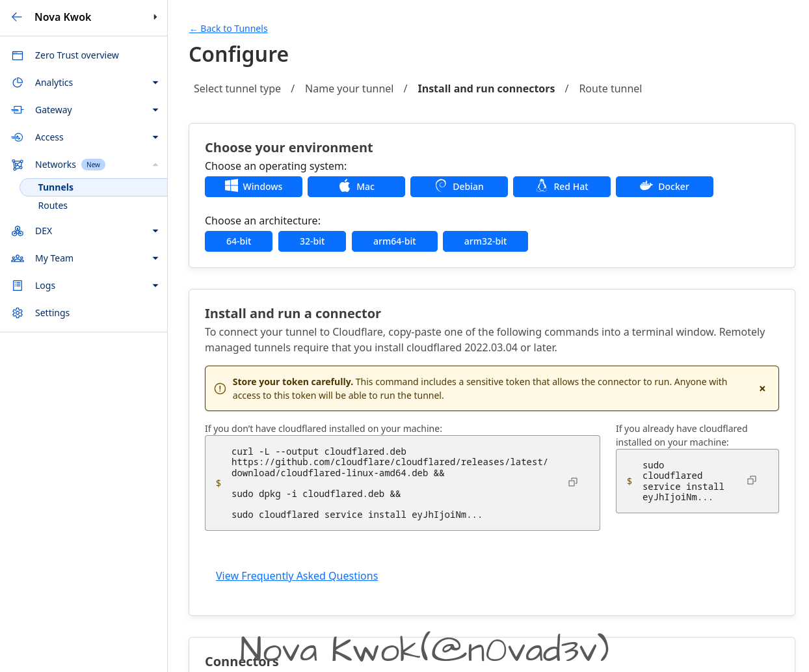Viewport: 809px width, 672px height.
Task: Choose Docker environment
Action: [x=665, y=187]
